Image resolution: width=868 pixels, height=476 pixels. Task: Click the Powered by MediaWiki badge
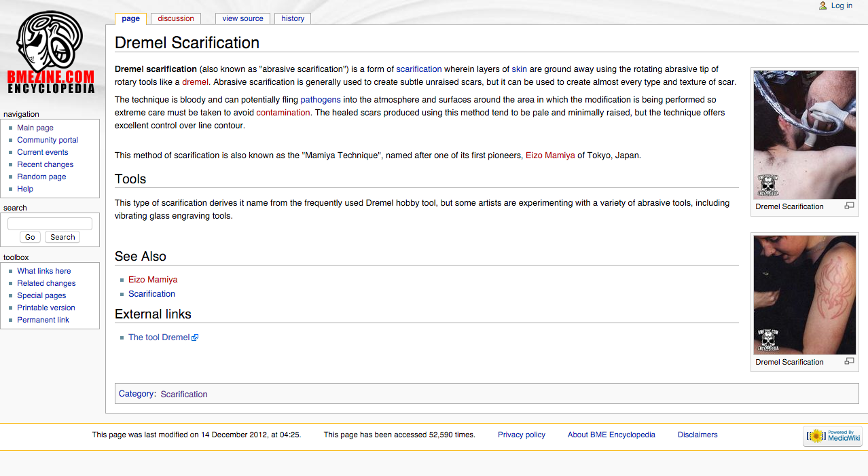[x=833, y=436]
